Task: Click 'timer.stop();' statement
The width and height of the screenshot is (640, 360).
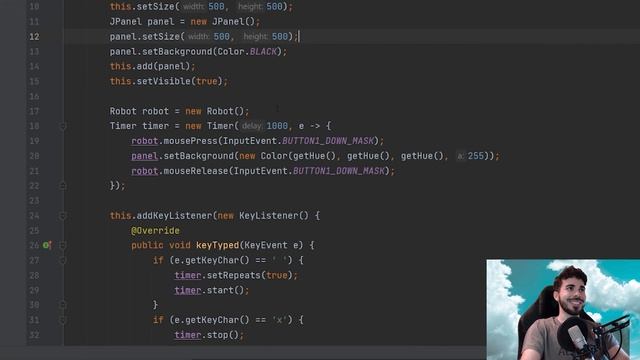Action: tap(209, 335)
